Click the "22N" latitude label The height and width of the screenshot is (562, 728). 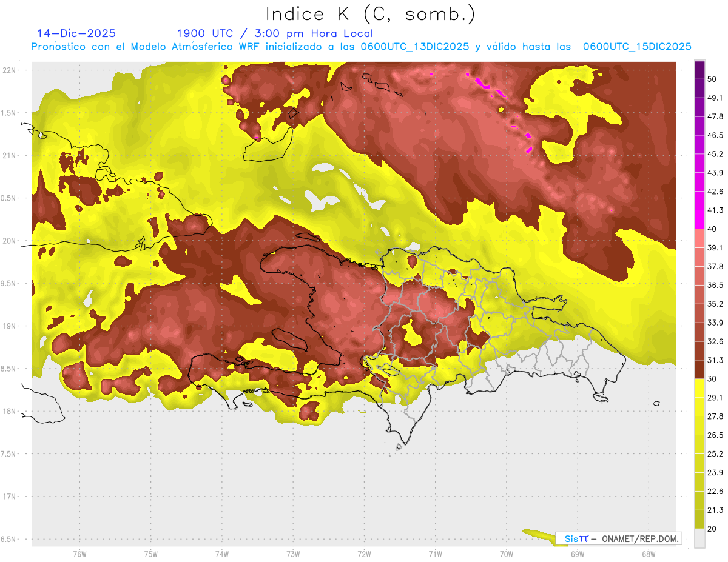click(10, 70)
